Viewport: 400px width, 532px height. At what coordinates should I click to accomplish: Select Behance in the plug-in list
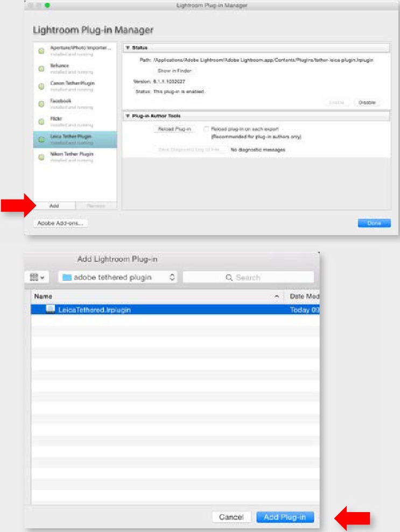tap(75, 68)
